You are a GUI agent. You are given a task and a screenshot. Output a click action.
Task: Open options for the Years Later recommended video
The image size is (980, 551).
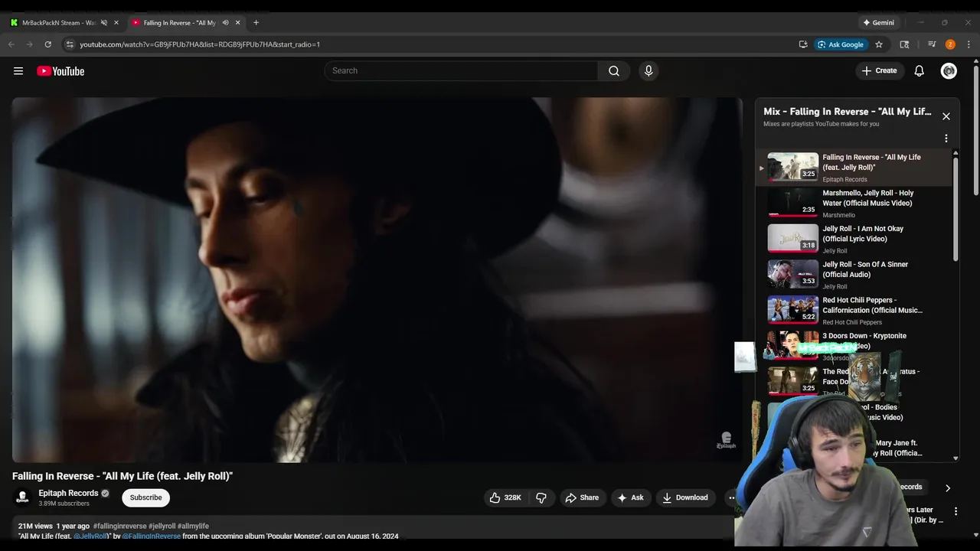[x=955, y=511]
